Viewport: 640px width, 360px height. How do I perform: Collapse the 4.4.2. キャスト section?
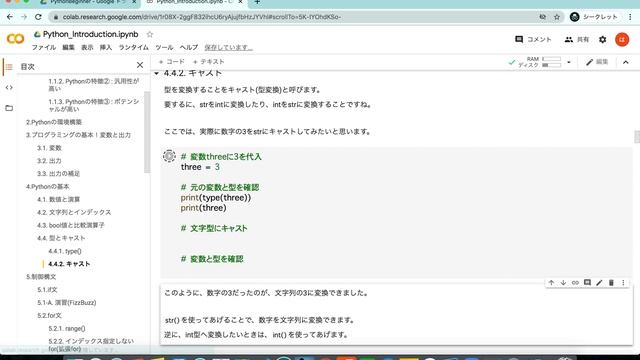click(x=156, y=73)
